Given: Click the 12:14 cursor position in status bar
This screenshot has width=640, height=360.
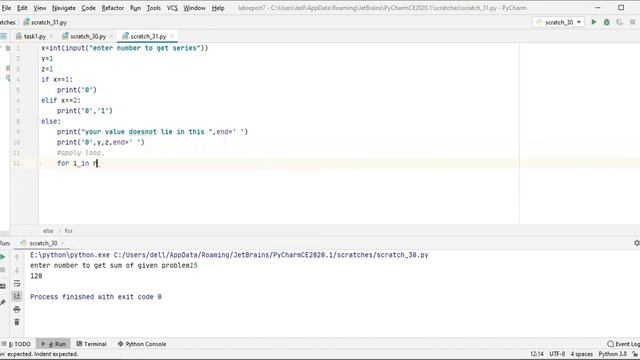Looking at the screenshot, I should pos(537,354).
